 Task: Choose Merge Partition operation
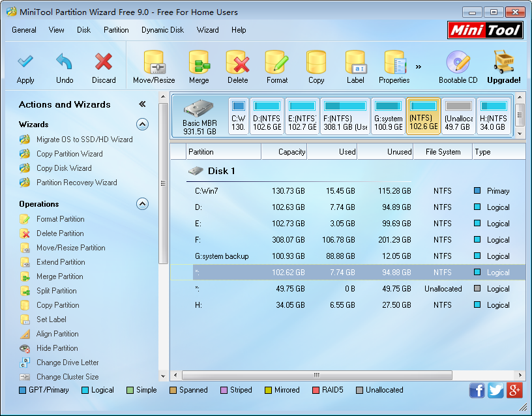coord(60,276)
